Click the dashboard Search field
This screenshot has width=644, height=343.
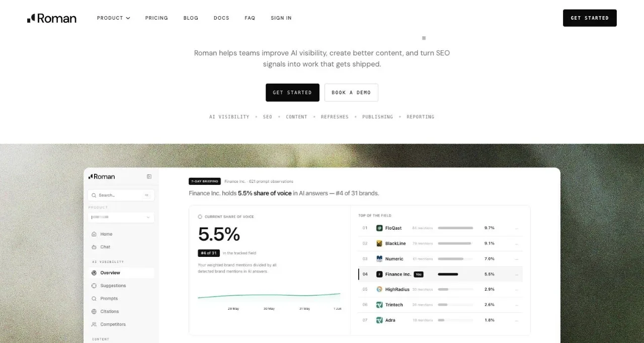121,195
